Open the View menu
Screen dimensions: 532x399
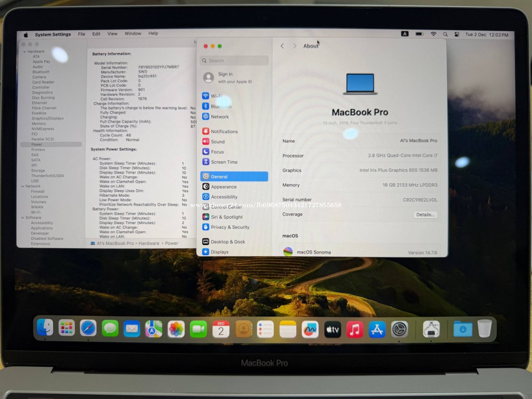click(x=112, y=34)
